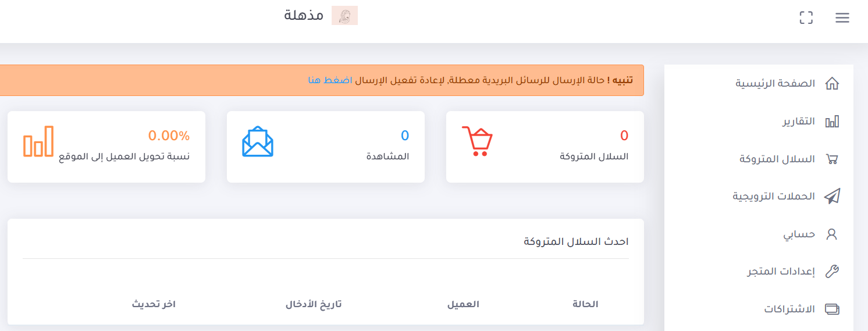Click the اضغط هنا link

click(x=322, y=80)
